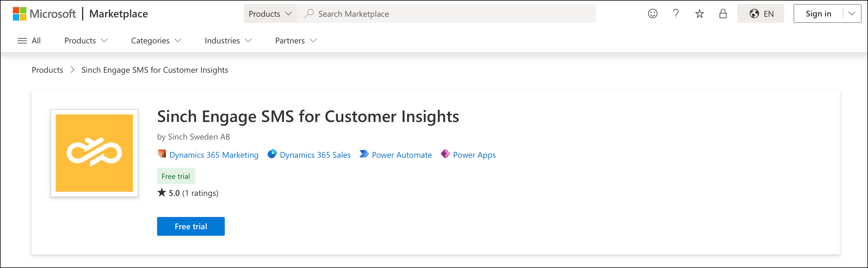Open the Dynamics 365 Sales link

(x=315, y=155)
